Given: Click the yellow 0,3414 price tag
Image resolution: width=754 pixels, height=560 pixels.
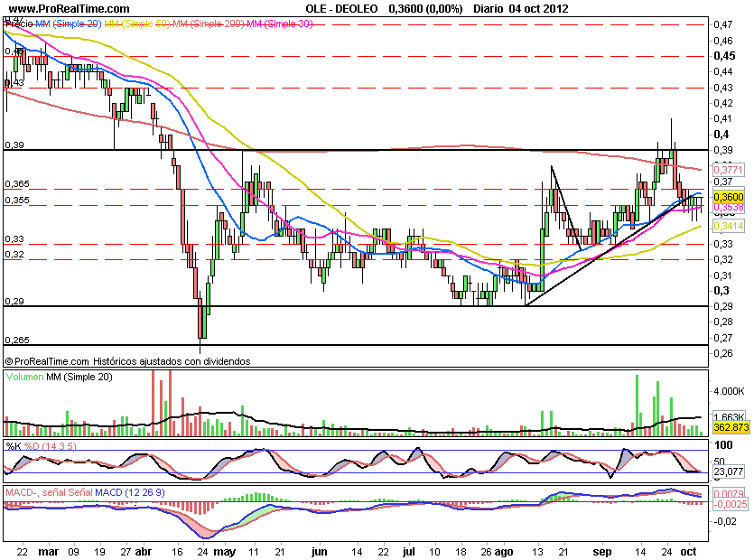Looking at the screenshot, I should click(727, 226).
